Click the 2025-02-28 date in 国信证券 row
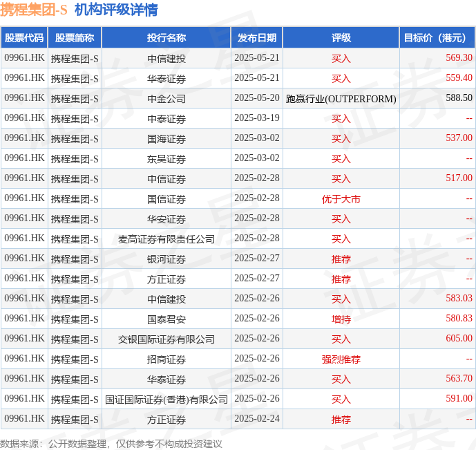Screen dimensions: 476x450 click(257, 198)
